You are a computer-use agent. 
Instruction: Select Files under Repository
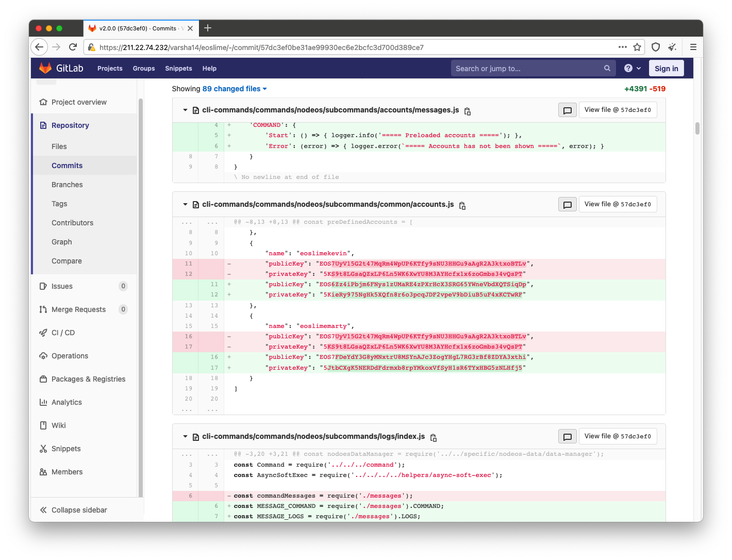[x=59, y=146]
